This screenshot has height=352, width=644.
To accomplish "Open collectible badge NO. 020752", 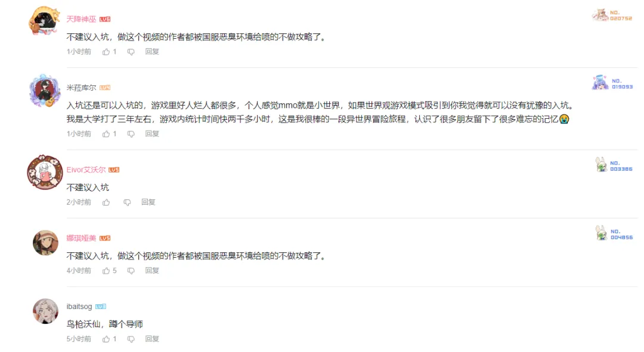I will pyautogui.click(x=612, y=15).
